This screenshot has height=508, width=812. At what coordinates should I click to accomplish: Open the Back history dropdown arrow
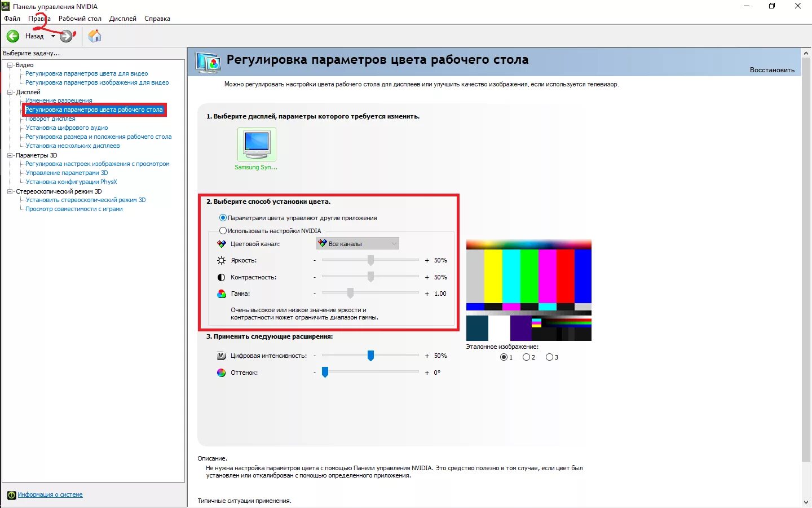click(x=53, y=36)
